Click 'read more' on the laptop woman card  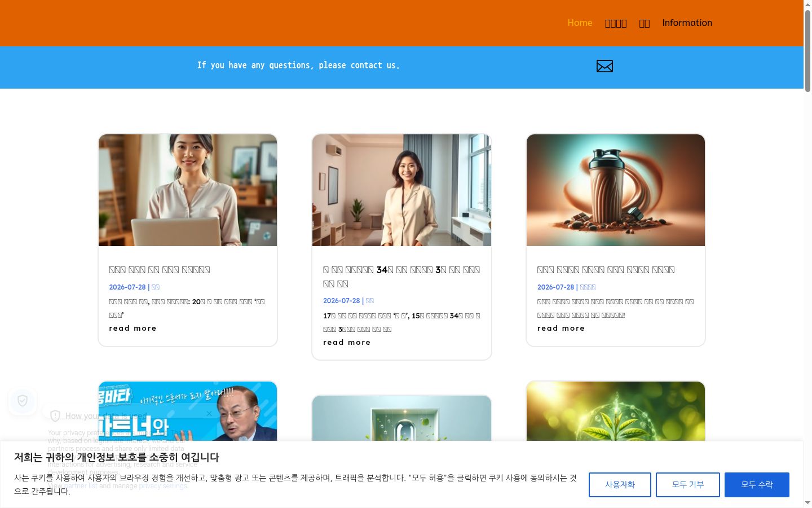[x=133, y=329]
